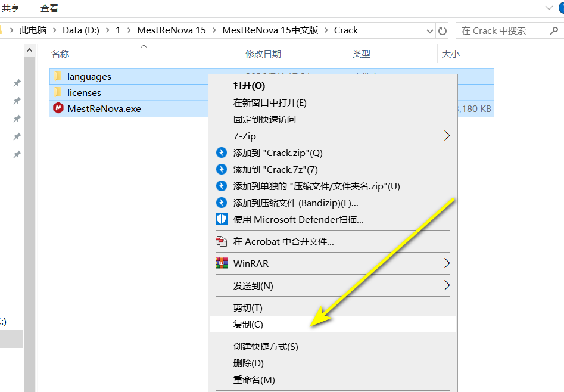The image size is (564, 392).
Task: Open the 共享 ribbon tab
Action: click(x=11, y=8)
